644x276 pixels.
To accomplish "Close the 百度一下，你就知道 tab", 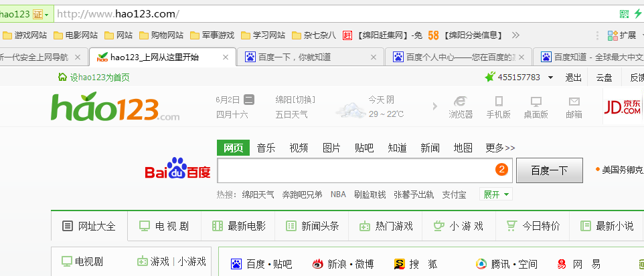I will (373, 57).
